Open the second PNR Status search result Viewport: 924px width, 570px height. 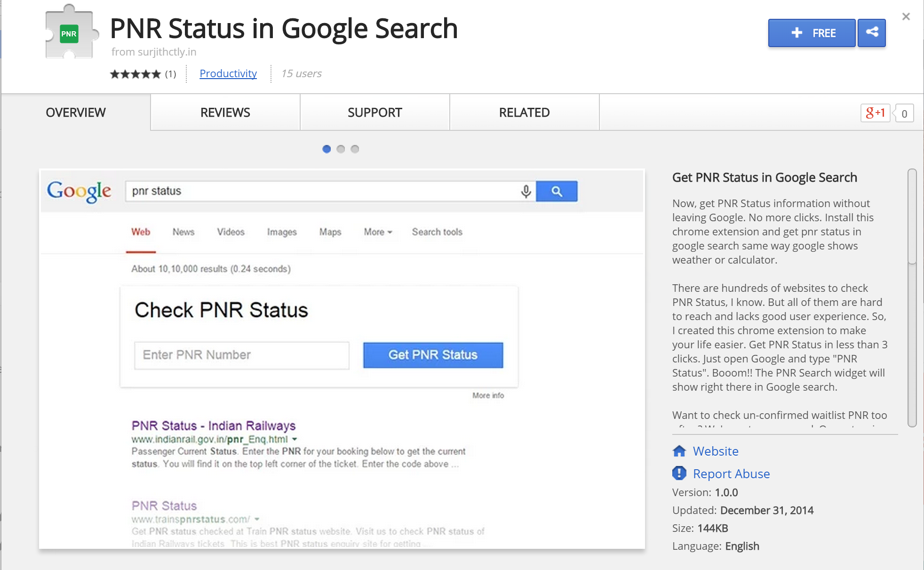[164, 506]
